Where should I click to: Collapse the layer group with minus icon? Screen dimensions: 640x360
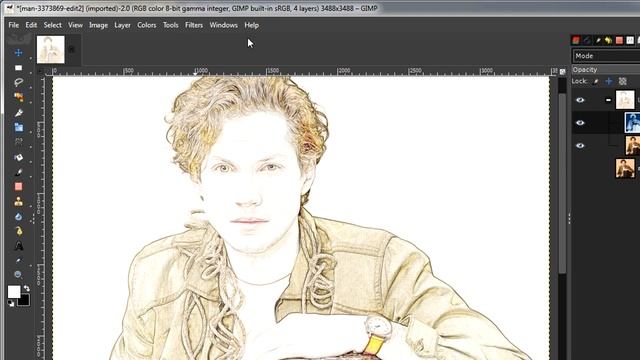click(608, 100)
